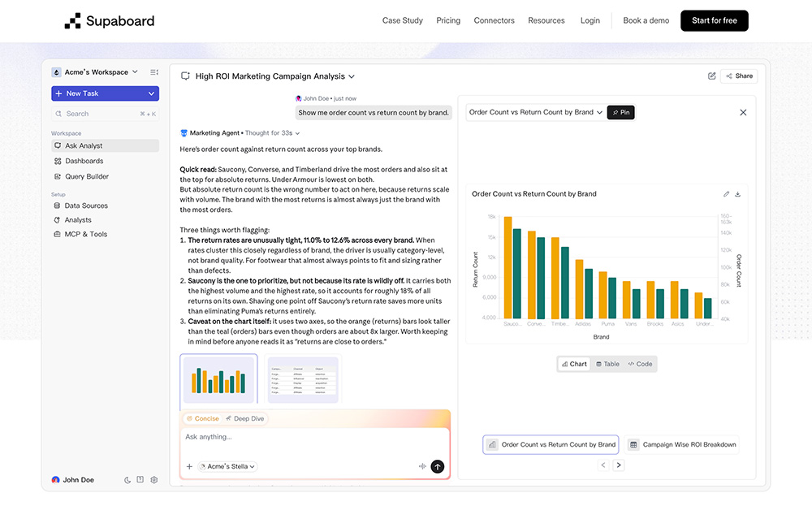The image size is (812, 506).
Task: Click the chat icon beside the conversation title
Action: pyautogui.click(x=185, y=76)
